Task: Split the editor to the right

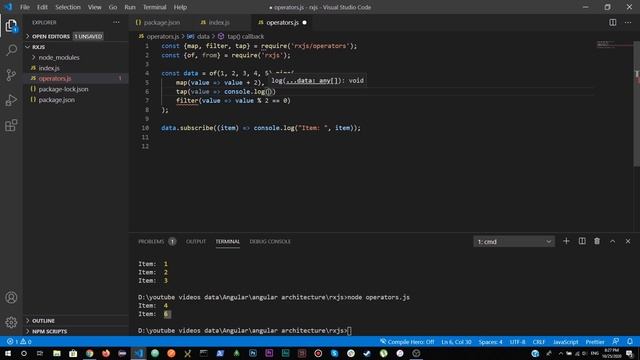Action: (613, 22)
